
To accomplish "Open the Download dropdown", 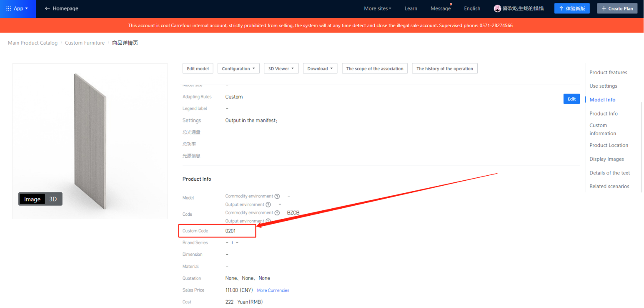I will tap(320, 68).
